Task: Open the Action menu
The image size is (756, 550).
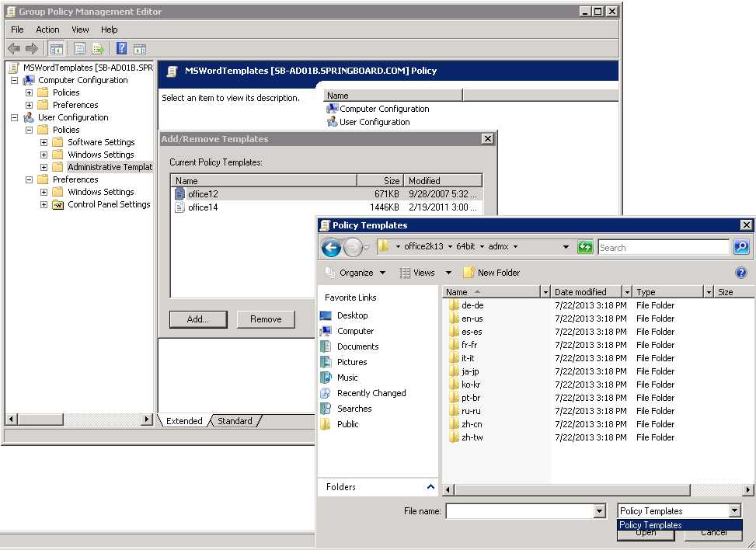Action: (47, 30)
